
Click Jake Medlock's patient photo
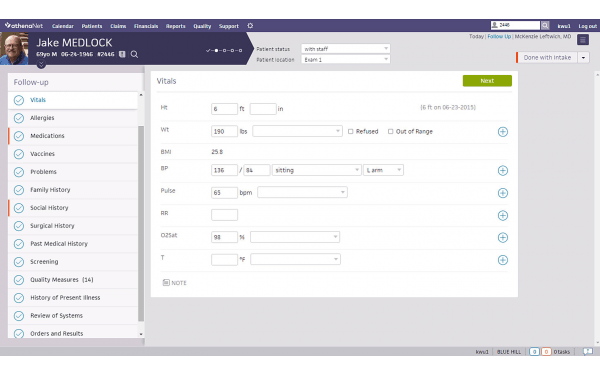pyautogui.click(x=14, y=48)
